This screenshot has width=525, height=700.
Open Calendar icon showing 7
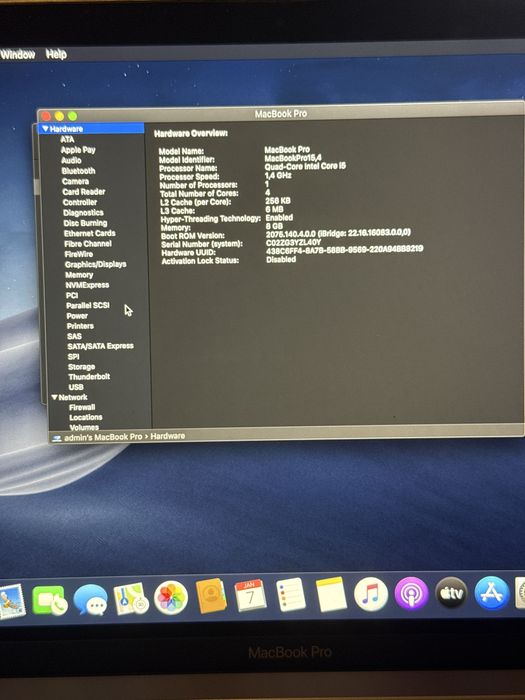[x=250, y=596]
